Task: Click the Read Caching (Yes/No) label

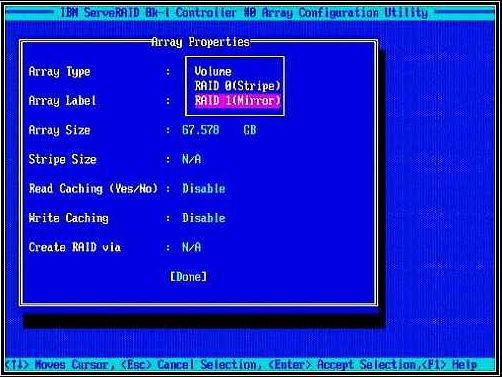Action: coord(93,189)
